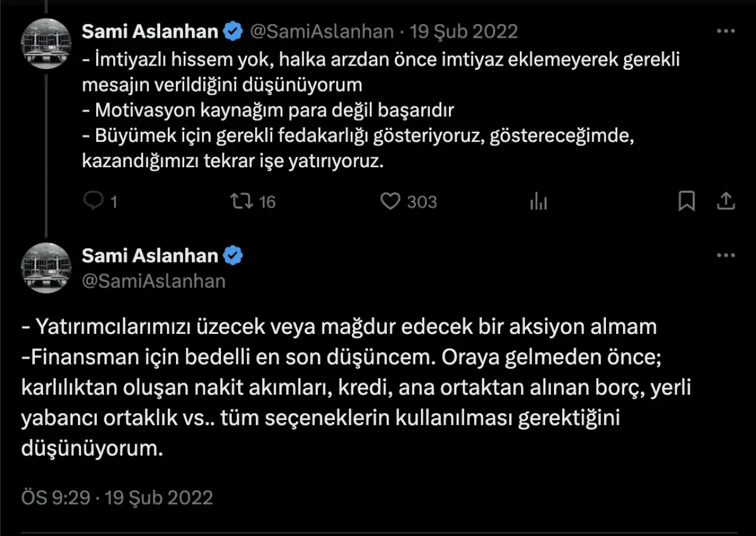Open Sami Aslanhan name link in first tweet

click(150, 31)
